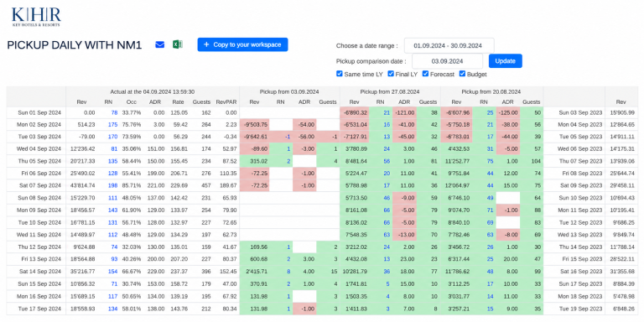Open pickup comparison date field 03.09.2024

click(x=447, y=61)
